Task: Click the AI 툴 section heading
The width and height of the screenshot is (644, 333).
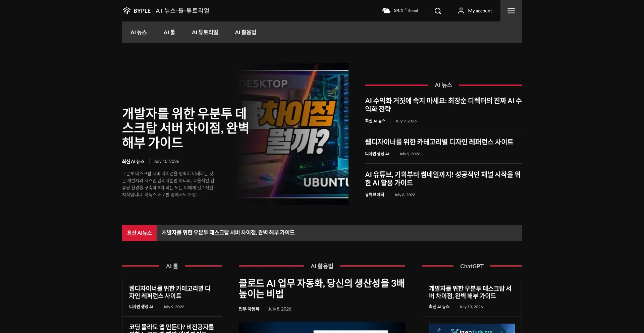Action: pyautogui.click(x=172, y=266)
